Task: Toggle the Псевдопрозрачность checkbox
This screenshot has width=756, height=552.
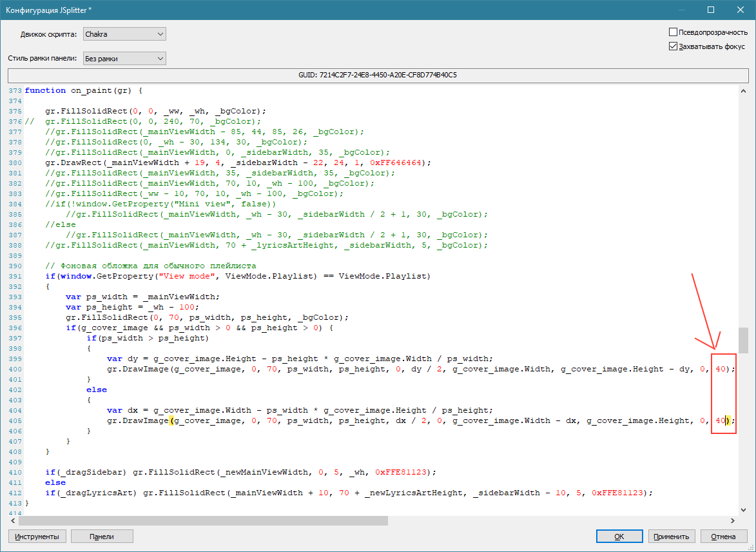Action: coord(674,32)
